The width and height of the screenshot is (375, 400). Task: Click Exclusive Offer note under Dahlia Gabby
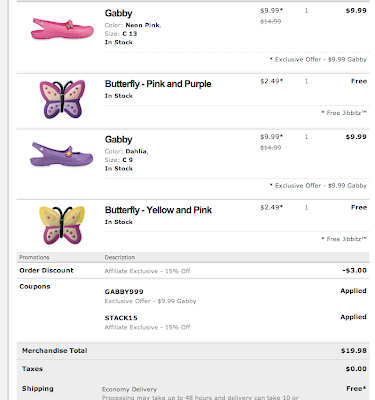point(318,186)
